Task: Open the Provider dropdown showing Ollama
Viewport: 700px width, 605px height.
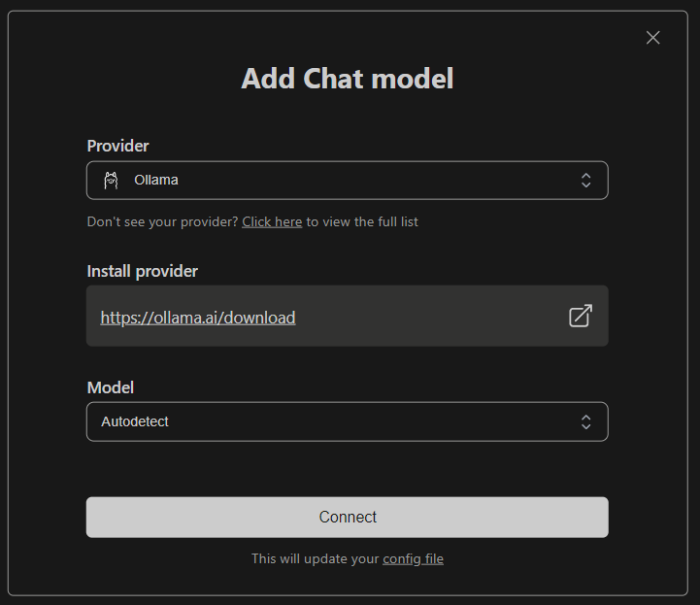Action: (x=347, y=180)
